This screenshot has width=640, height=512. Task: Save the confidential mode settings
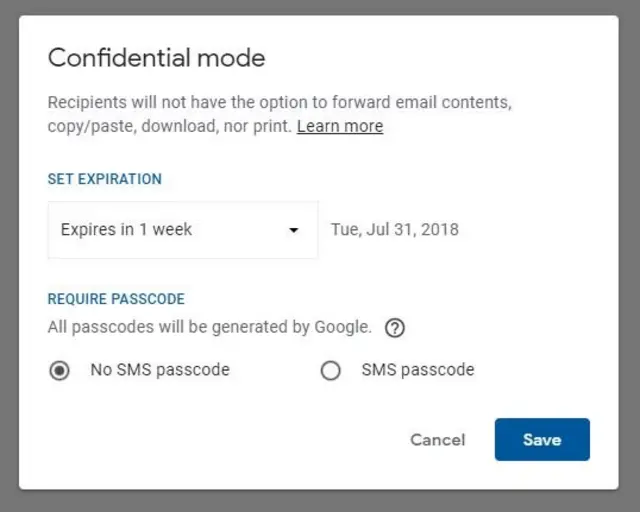(x=542, y=440)
